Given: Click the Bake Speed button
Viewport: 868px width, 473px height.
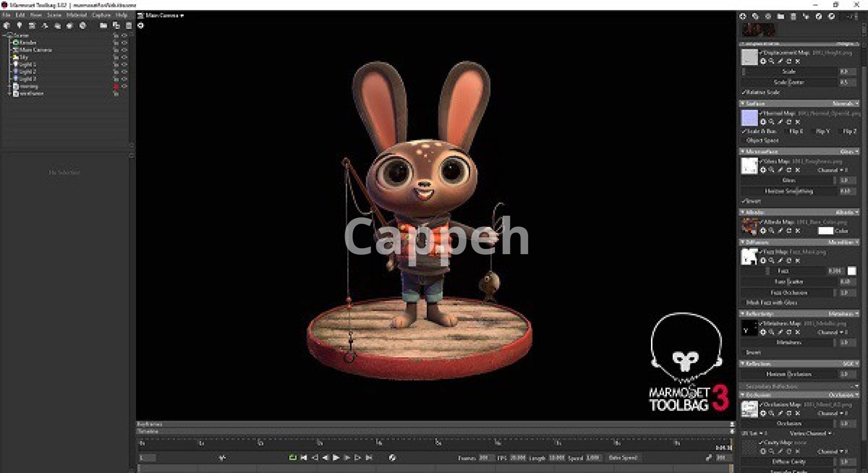Looking at the screenshot, I should click(x=623, y=458).
